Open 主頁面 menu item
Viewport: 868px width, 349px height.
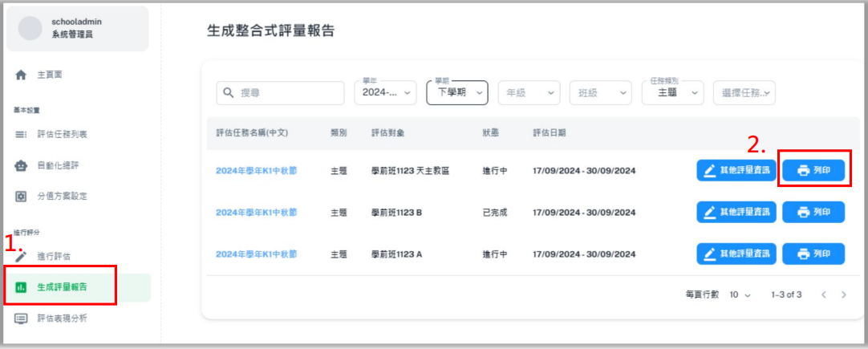[50, 75]
